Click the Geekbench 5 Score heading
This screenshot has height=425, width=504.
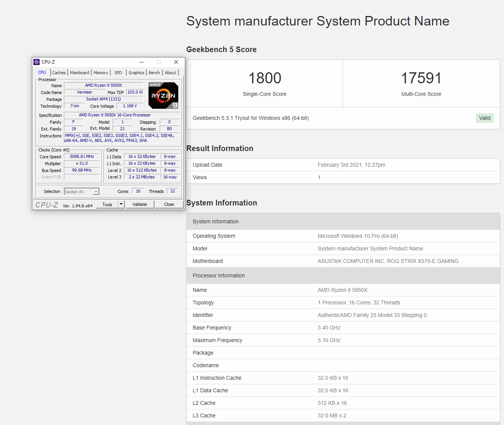point(221,49)
